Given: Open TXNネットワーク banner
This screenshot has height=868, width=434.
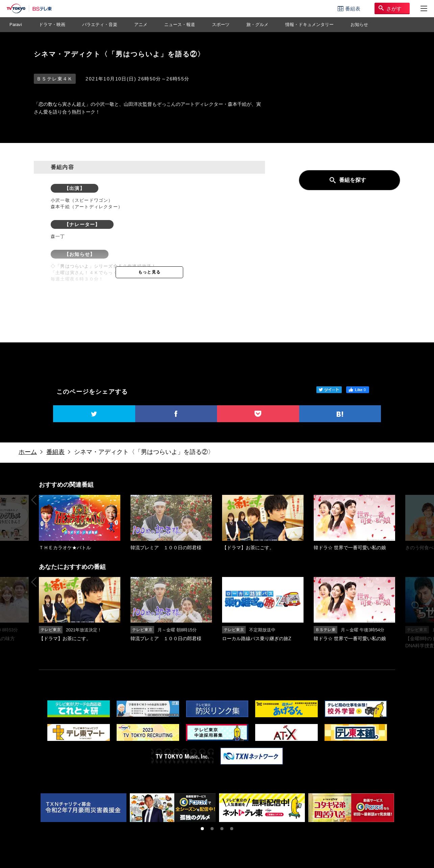Looking at the screenshot, I should click(x=251, y=756).
